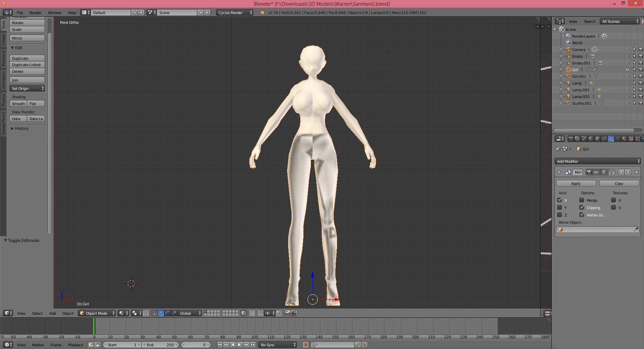Open the Render properties camera tab
Viewport: 644px width, 349px height.
tap(571, 139)
